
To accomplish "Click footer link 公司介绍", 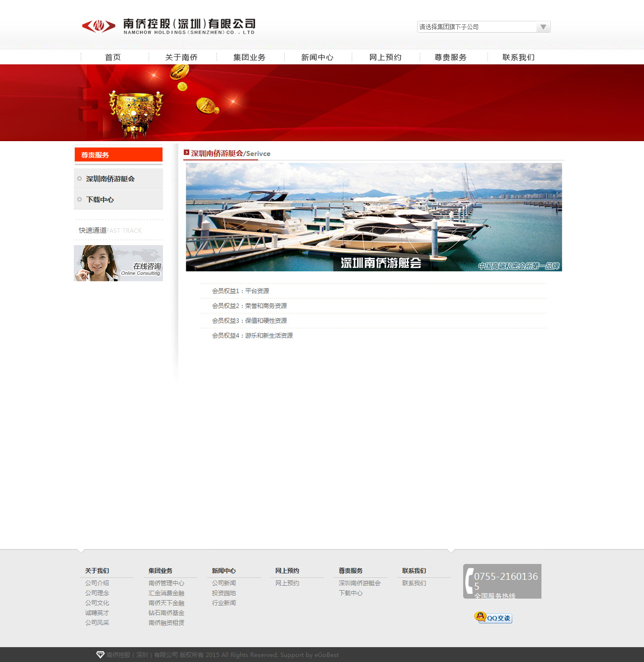I will coord(97,583).
